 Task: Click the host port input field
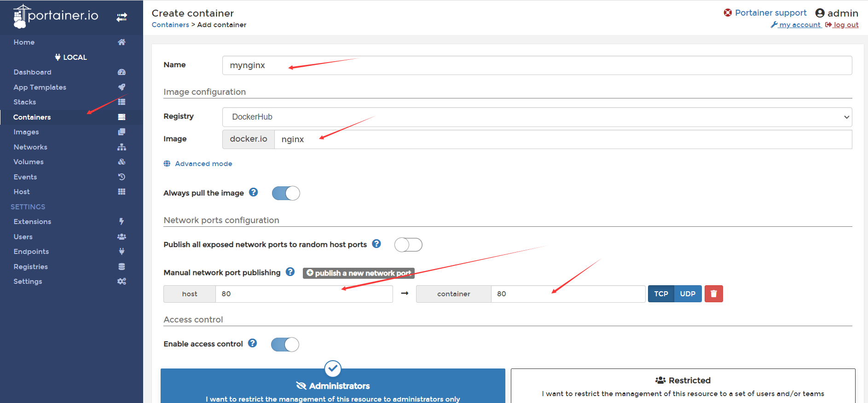(x=304, y=294)
